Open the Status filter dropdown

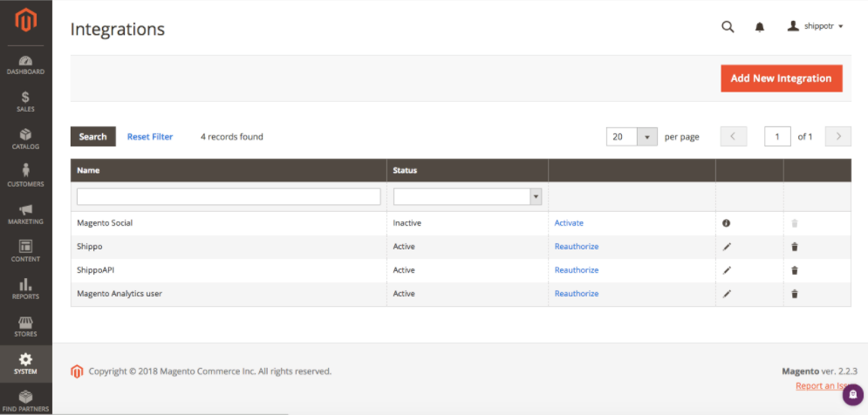pos(468,196)
